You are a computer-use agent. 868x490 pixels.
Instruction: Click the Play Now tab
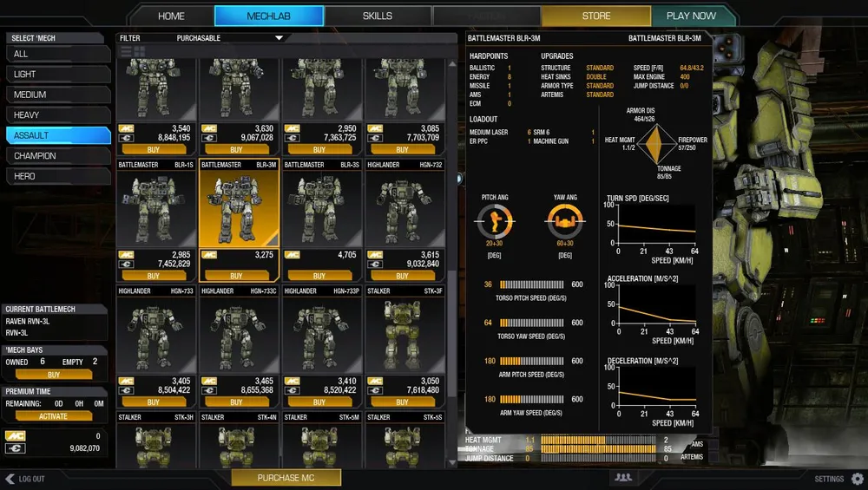pos(691,16)
